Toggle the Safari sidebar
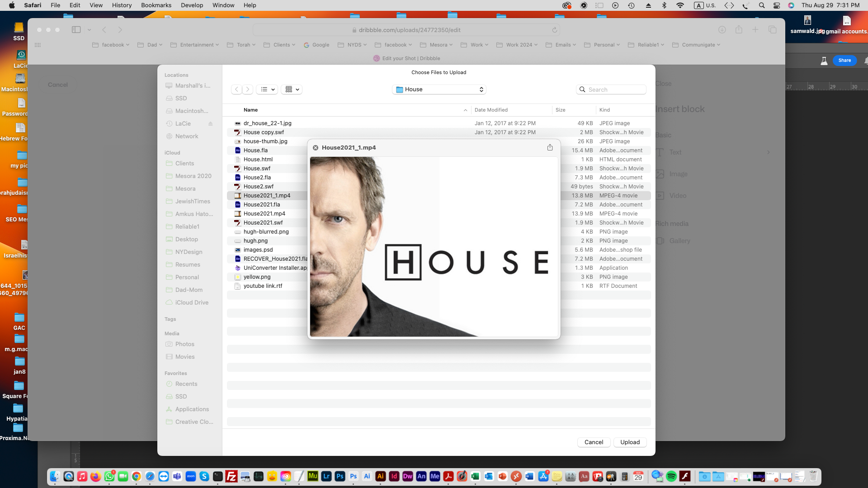Image resolution: width=868 pixels, height=488 pixels. 76,29
